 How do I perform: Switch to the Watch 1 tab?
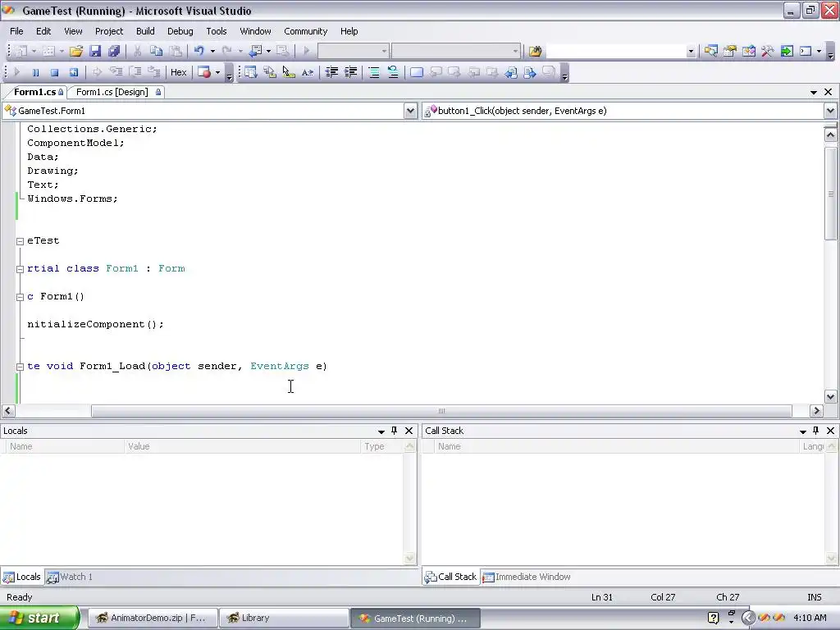click(70, 577)
